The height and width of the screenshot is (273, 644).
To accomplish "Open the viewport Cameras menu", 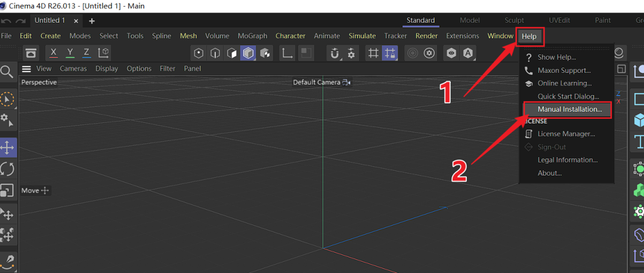I will coord(73,69).
